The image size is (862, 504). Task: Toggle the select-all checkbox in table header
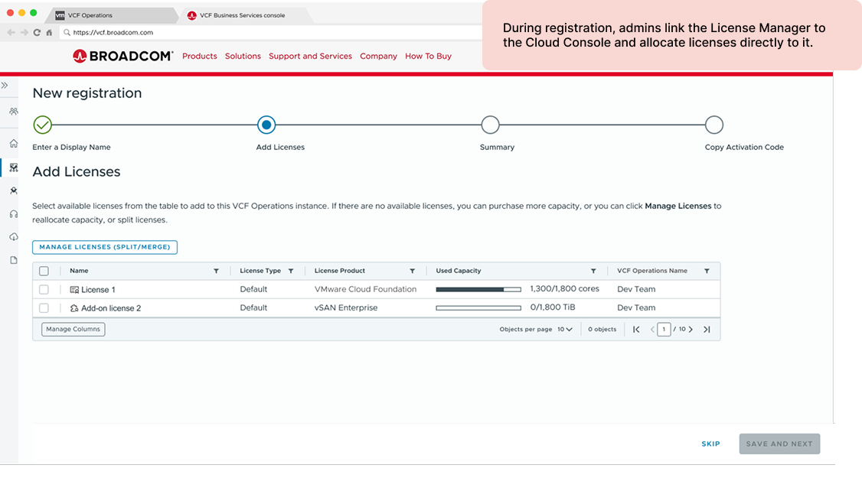point(44,271)
